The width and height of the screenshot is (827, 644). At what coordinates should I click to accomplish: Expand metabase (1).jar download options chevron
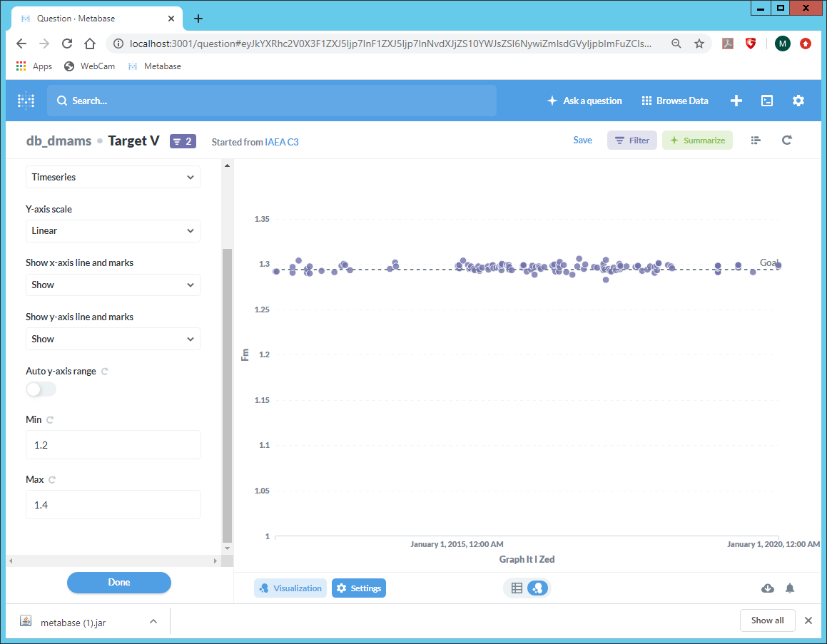[x=153, y=621]
